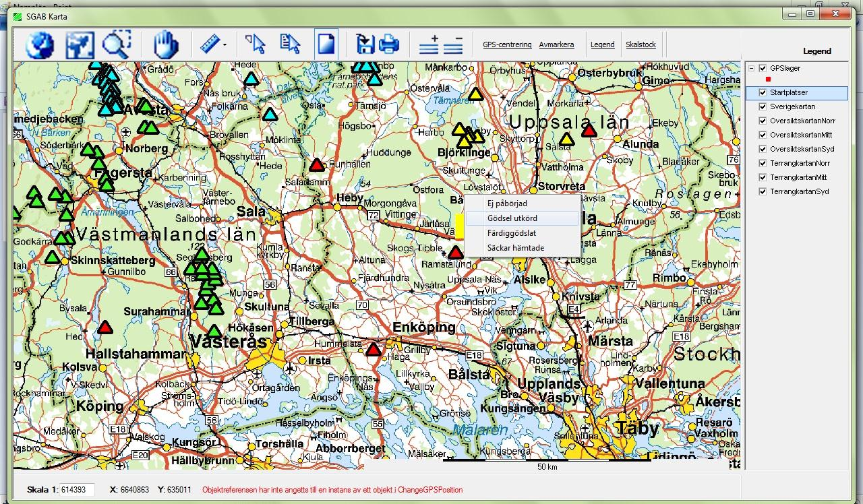Click the red triangle marker south of Hummelsta
863x504 pixels.
click(x=374, y=349)
